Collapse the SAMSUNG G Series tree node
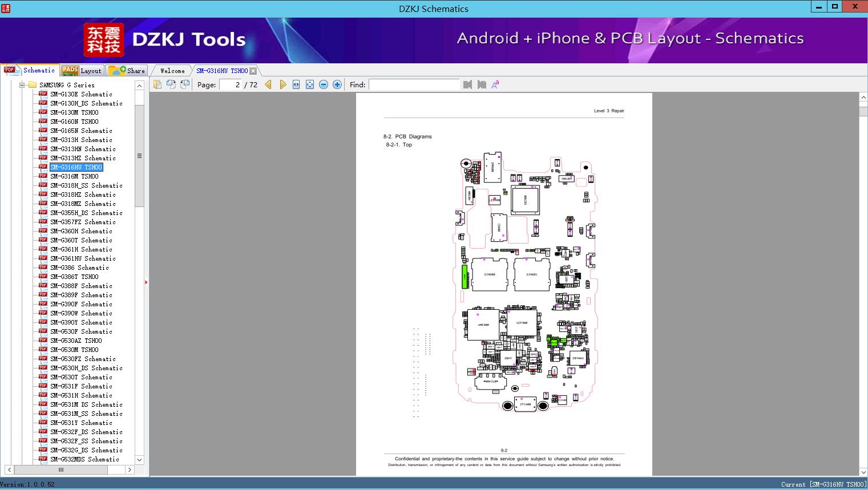 click(22, 85)
